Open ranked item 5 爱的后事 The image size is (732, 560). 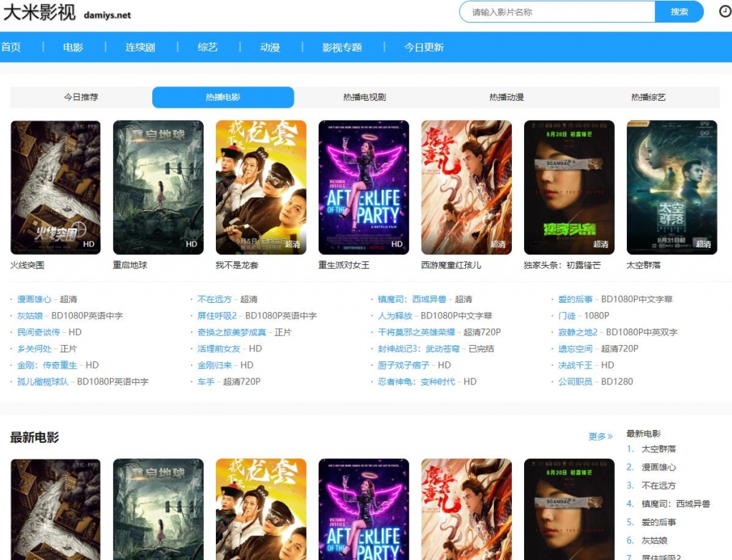click(658, 522)
